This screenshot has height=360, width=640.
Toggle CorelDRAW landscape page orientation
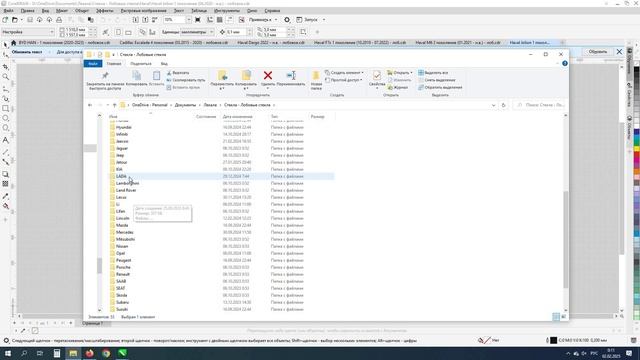[x=128, y=32]
